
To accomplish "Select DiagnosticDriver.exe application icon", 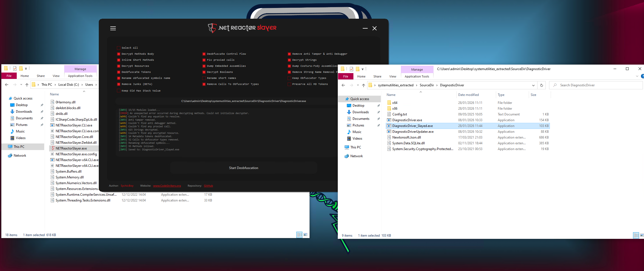I will 389,120.
